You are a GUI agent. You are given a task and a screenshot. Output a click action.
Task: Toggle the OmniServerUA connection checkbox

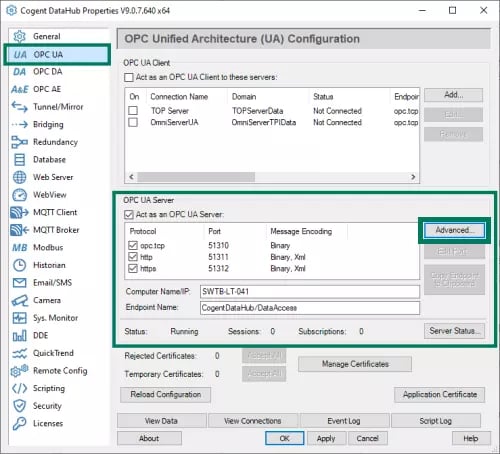[x=133, y=122]
